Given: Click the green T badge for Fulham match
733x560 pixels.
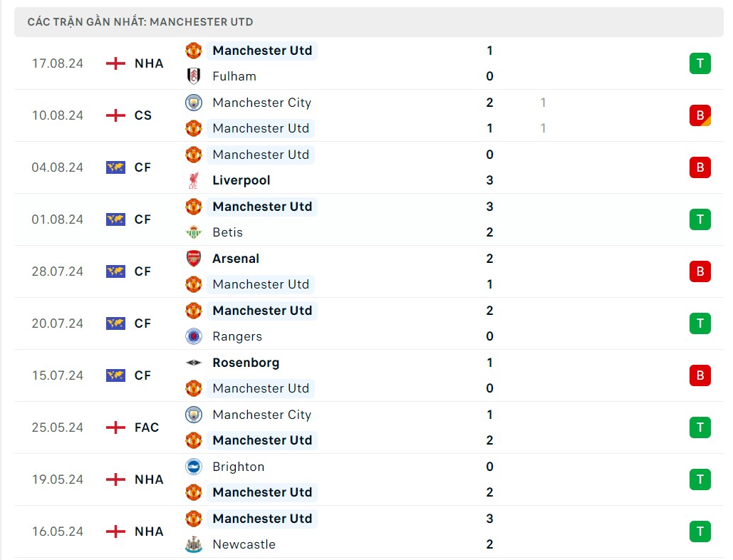Looking at the screenshot, I should click(700, 63).
